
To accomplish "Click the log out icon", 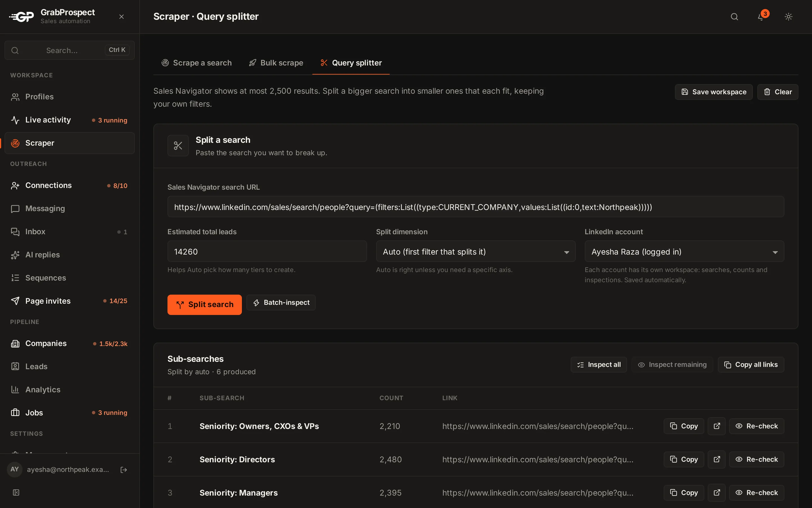I will [x=123, y=470].
